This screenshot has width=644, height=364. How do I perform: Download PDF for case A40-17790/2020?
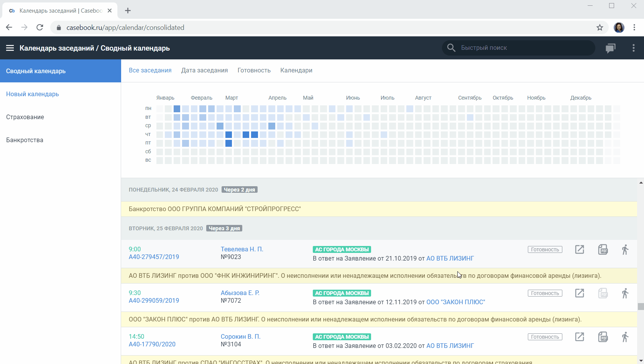click(603, 337)
